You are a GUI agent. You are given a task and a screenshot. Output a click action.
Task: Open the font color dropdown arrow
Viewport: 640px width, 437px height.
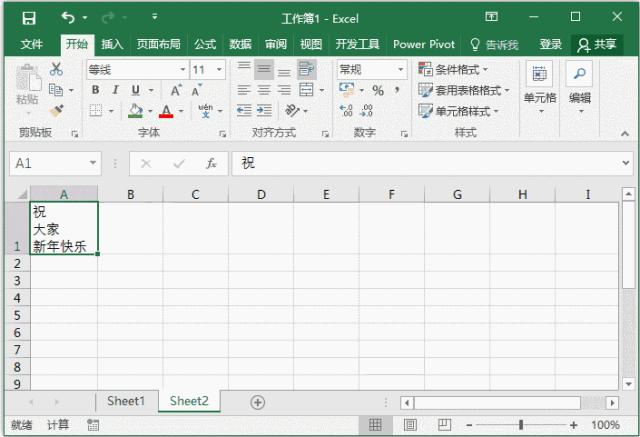pyautogui.click(x=181, y=111)
